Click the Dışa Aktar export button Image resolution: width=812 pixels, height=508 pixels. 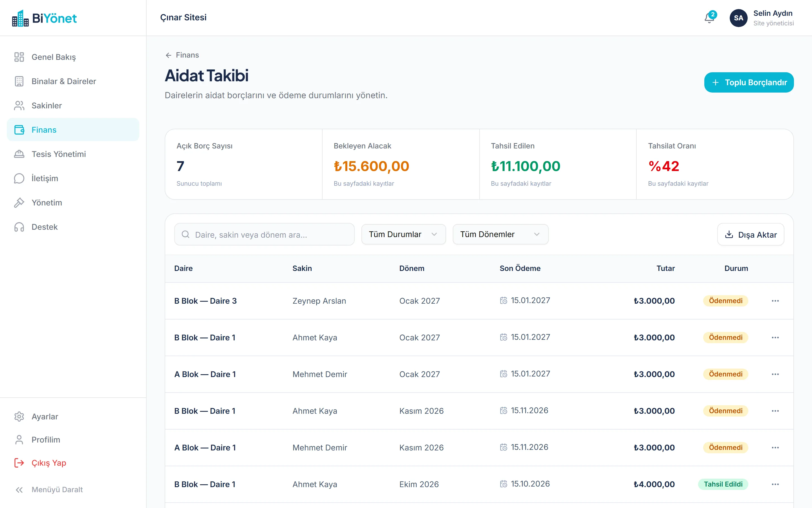[751, 235]
